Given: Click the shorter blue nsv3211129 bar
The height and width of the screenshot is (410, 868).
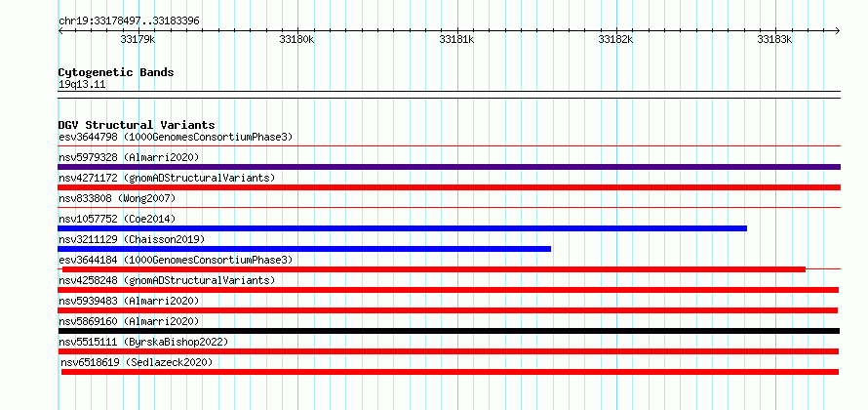Looking at the screenshot, I should click(304, 249).
